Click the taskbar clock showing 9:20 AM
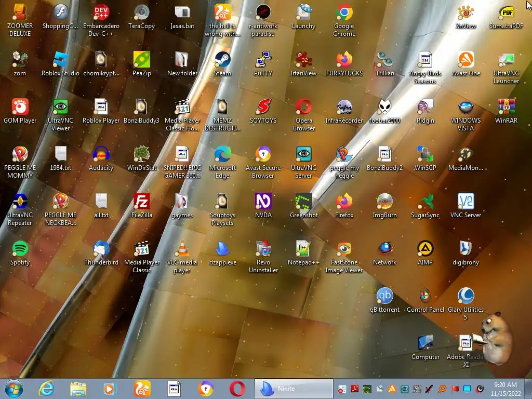 point(506,389)
